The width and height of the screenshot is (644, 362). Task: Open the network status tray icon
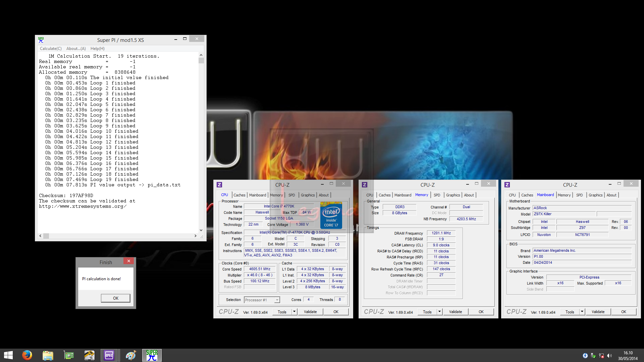click(x=601, y=356)
